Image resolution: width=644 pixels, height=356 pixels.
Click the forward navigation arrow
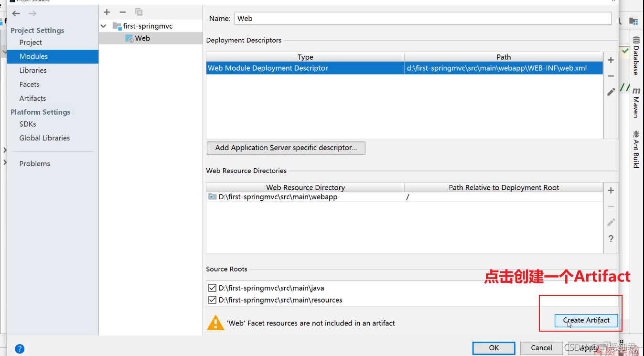coord(32,13)
